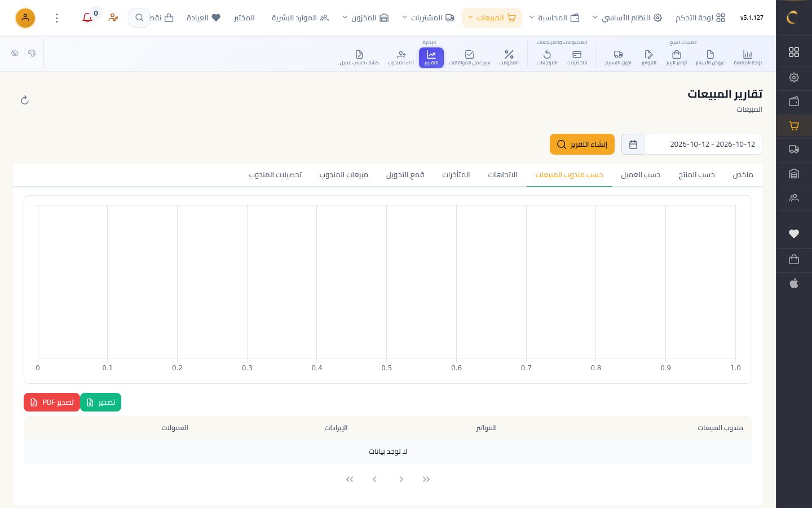Expand the المشتريات purchases dropdown
812x508 pixels.
[x=428, y=18]
